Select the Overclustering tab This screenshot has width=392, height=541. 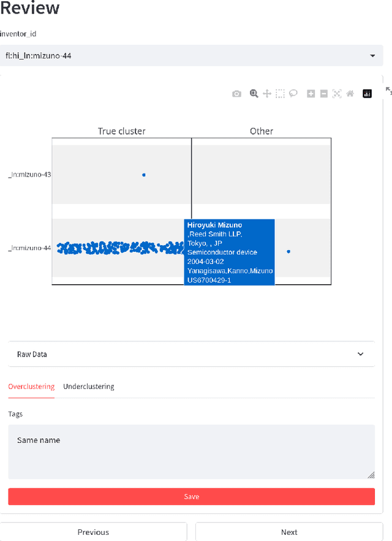point(31,387)
